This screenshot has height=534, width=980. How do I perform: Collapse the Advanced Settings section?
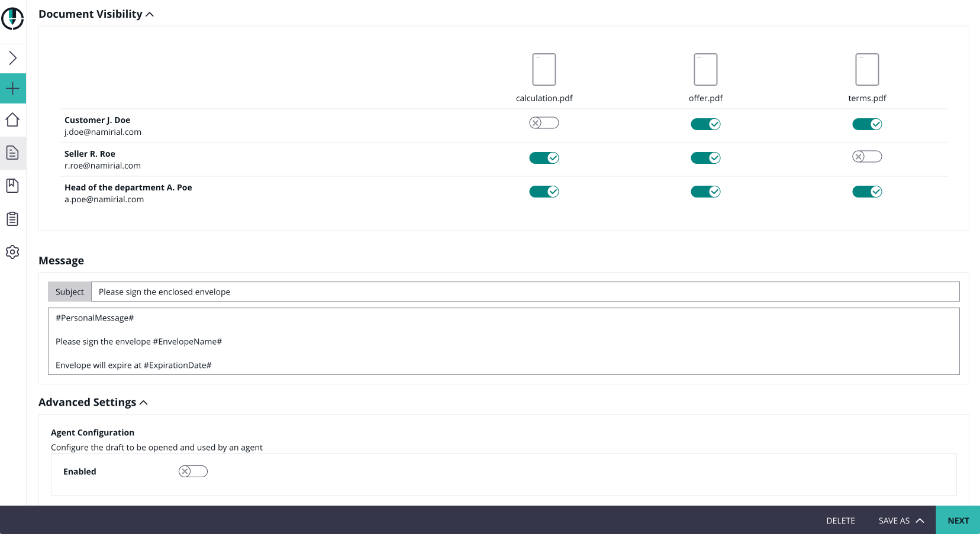pyautogui.click(x=143, y=402)
